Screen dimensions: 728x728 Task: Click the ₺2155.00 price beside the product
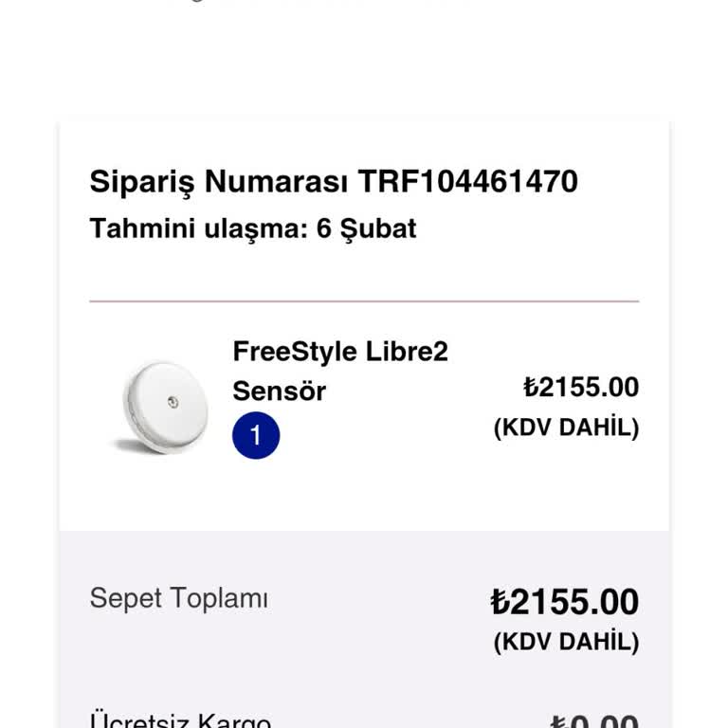[x=581, y=388]
